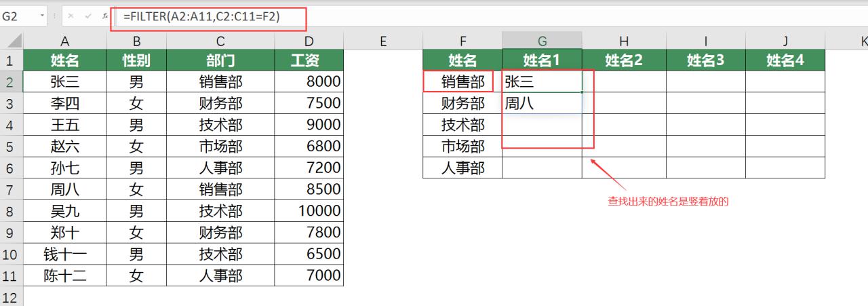Select the 技术部 cell in column F

pyautogui.click(x=462, y=125)
